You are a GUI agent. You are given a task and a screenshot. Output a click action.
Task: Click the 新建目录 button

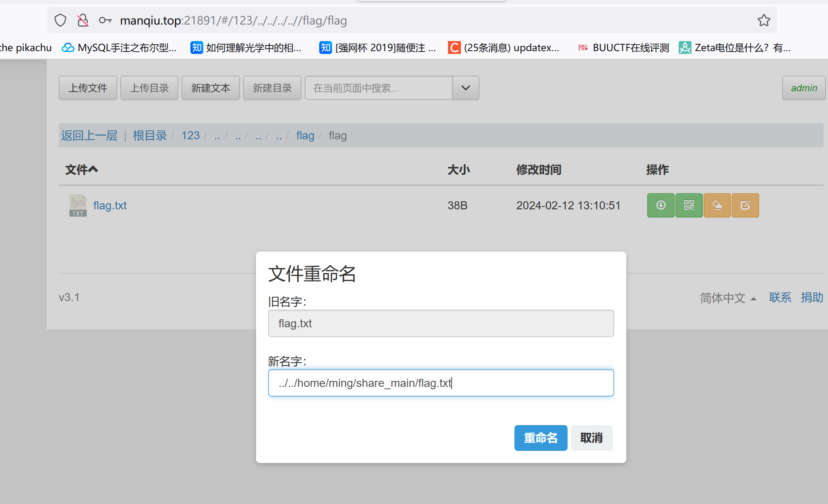pos(272,88)
